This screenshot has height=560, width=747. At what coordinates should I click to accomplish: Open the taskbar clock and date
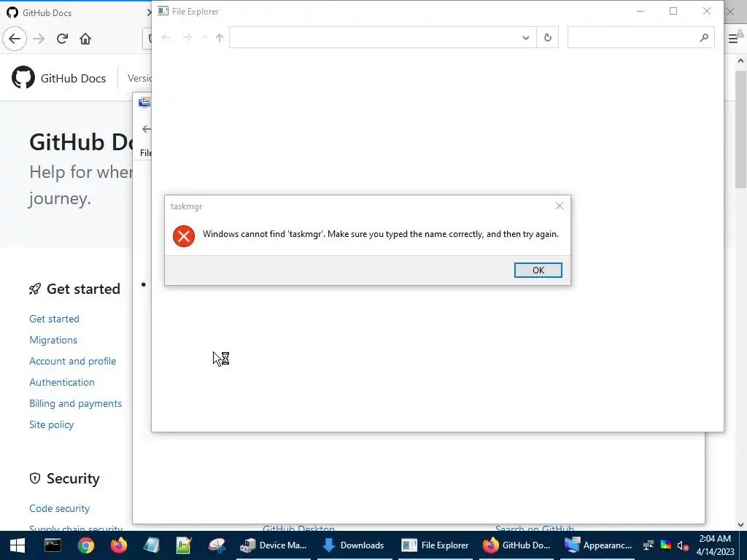[x=715, y=545]
